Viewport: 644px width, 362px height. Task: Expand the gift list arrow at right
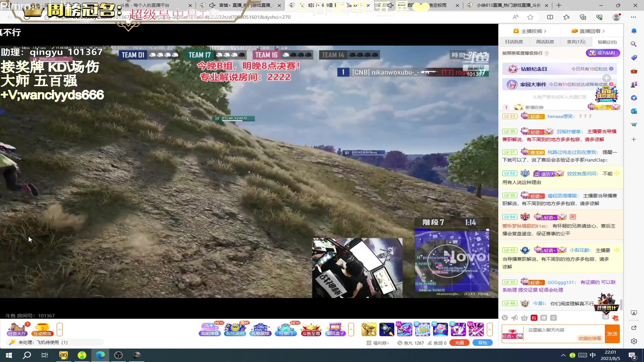coord(490,329)
